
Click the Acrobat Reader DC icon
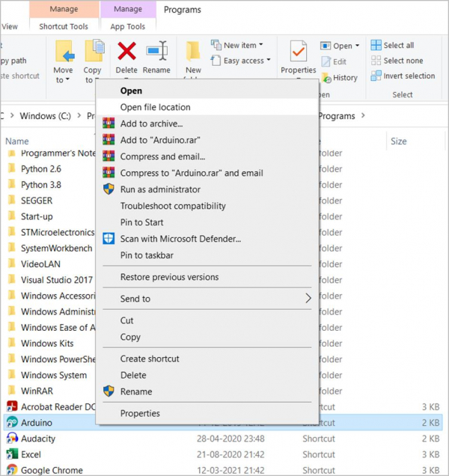[12, 406]
